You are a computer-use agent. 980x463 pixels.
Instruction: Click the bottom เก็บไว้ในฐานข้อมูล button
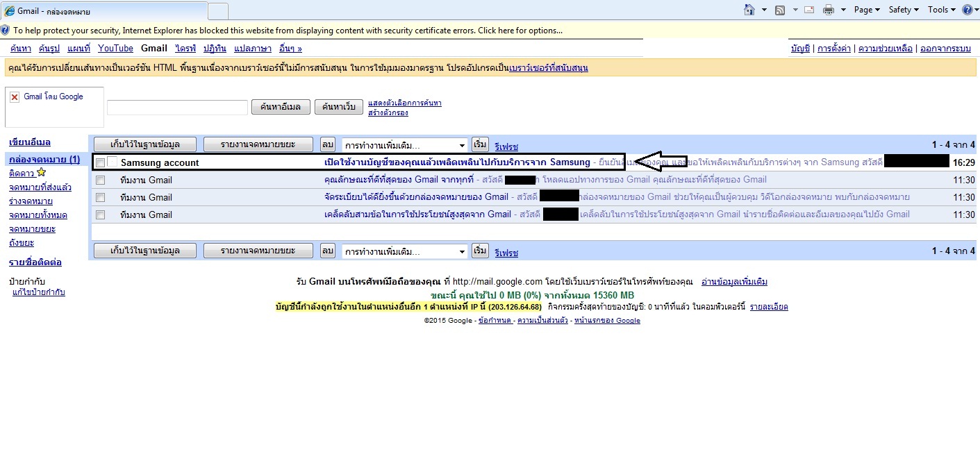click(x=146, y=251)
